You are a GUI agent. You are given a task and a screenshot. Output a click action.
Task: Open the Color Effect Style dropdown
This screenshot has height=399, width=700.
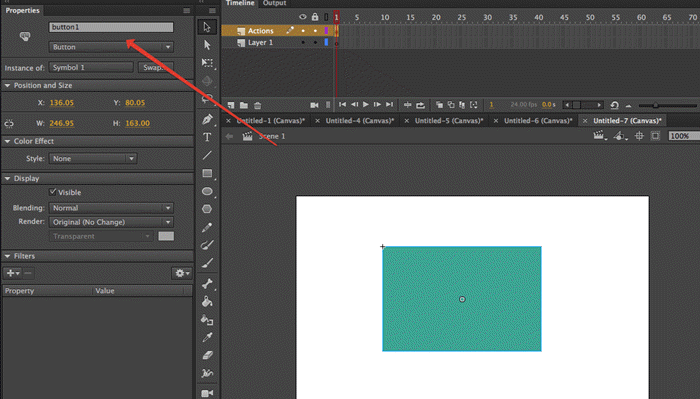(x=92, y=158)
